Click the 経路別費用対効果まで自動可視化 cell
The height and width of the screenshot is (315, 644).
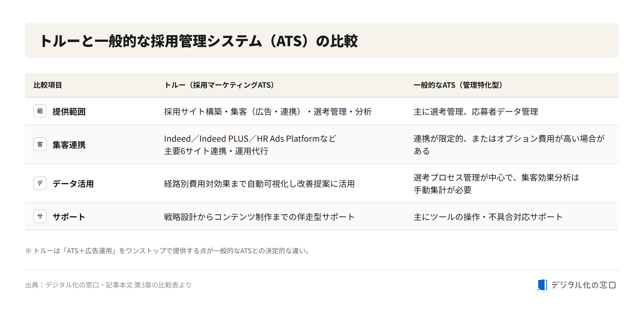259,184
